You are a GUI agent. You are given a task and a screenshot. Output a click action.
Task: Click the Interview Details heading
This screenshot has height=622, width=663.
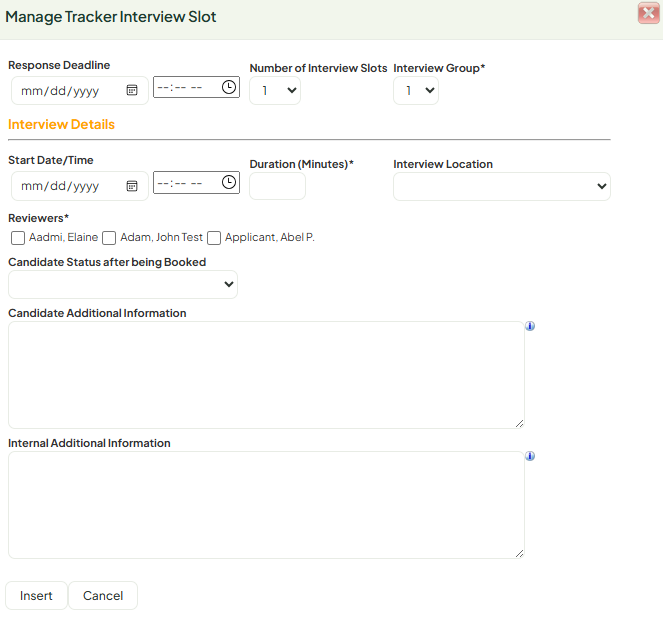point(61,124)
